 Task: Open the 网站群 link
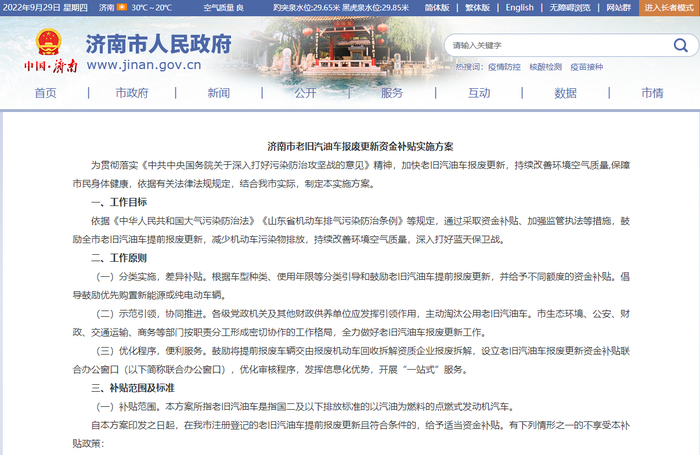619,8
